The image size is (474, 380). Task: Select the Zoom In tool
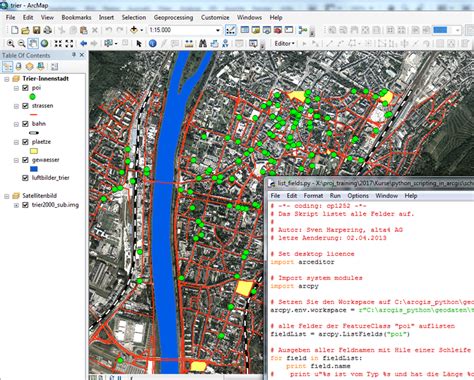pos(11,43)
